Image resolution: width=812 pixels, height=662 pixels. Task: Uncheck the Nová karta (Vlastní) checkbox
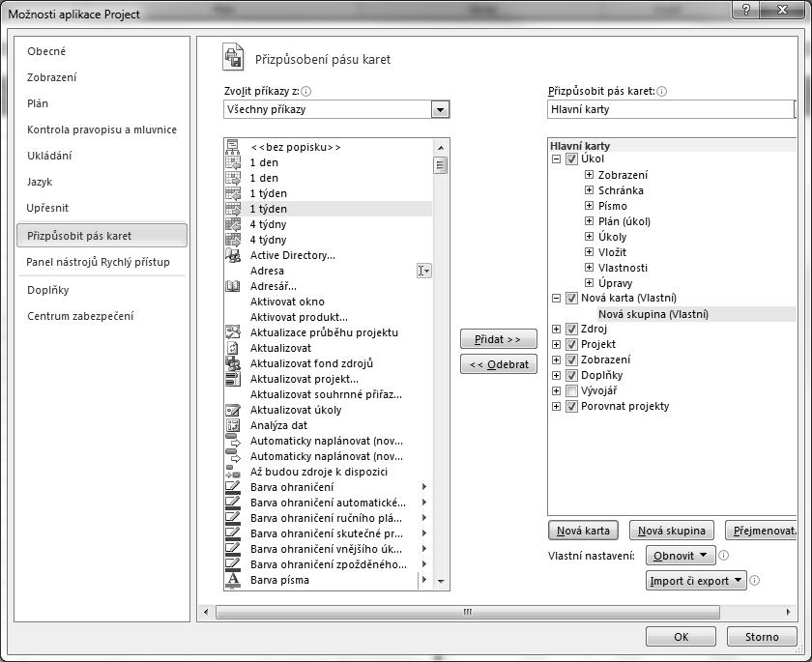tap(571, 298)
